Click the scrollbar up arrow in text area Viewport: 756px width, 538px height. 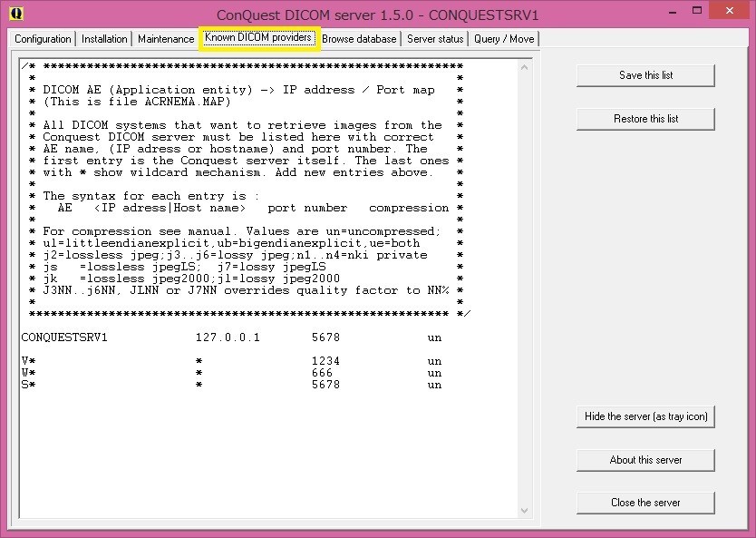pyautogui.click(x=525, y=67)
